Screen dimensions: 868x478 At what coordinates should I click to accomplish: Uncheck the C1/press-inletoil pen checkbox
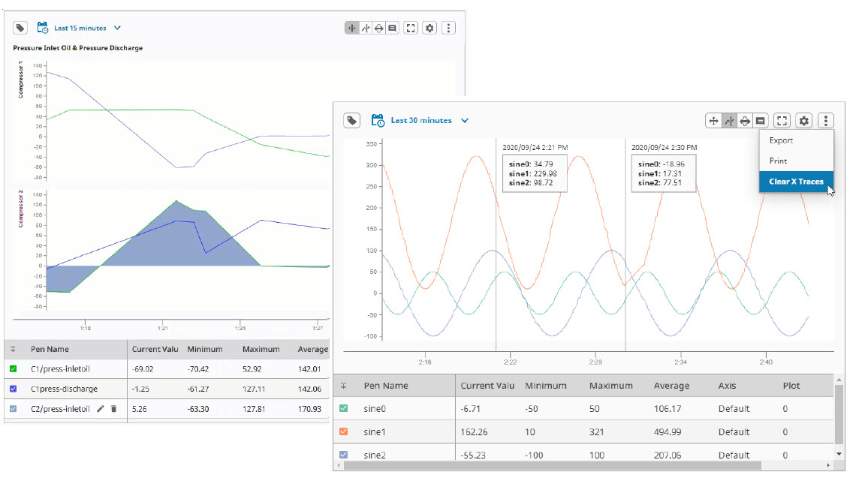[14, 368]
